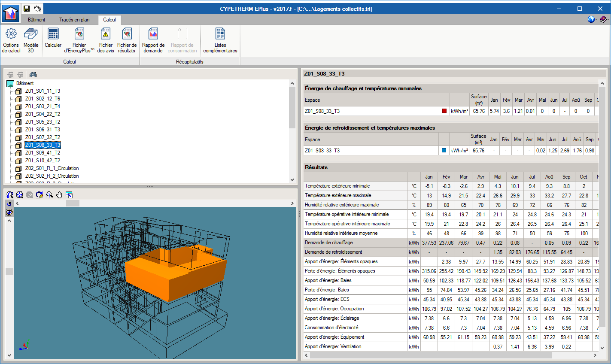
Task: Click the Demande de refroidissement row label
Action: [334, 252]
